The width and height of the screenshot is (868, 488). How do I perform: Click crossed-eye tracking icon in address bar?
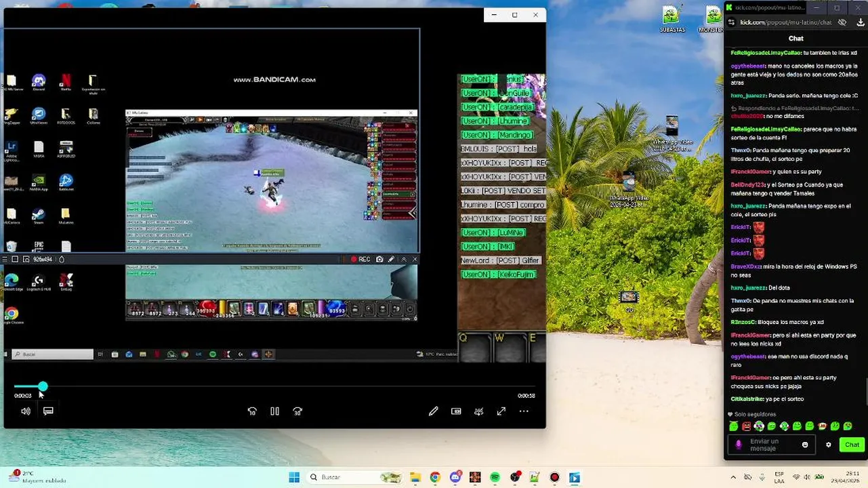pos(842,22)
